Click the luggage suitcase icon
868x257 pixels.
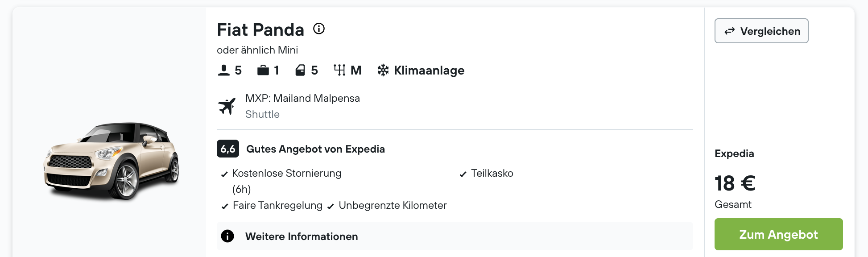(263, 70)
